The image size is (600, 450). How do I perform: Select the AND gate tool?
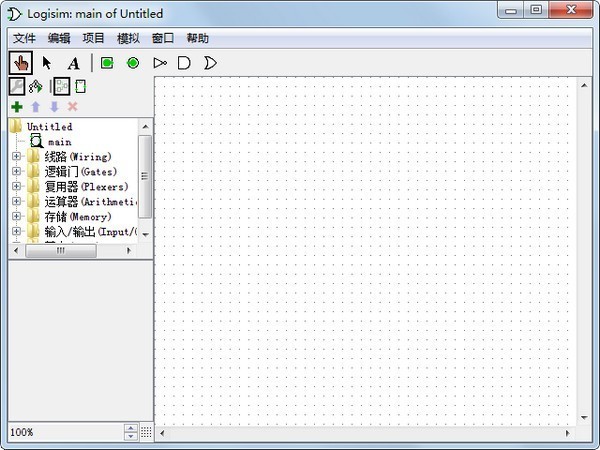tap(184, 63)
